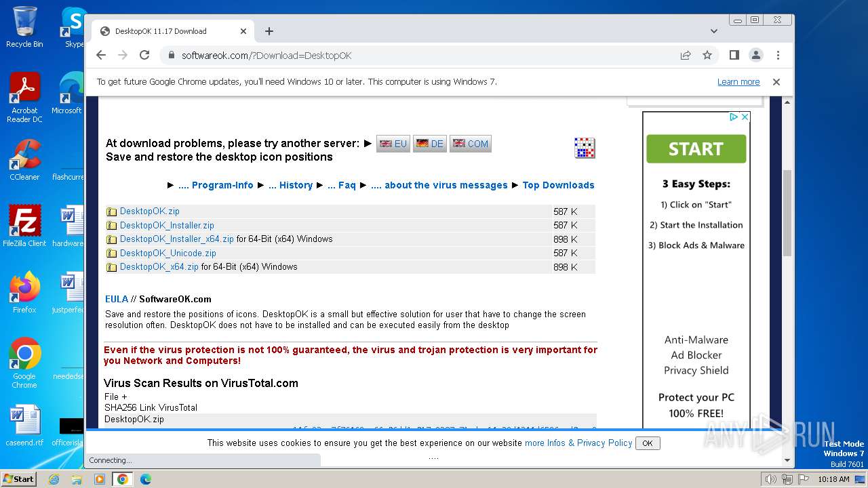Open Internet Explorer from taskbar

[x=54, y=479]
